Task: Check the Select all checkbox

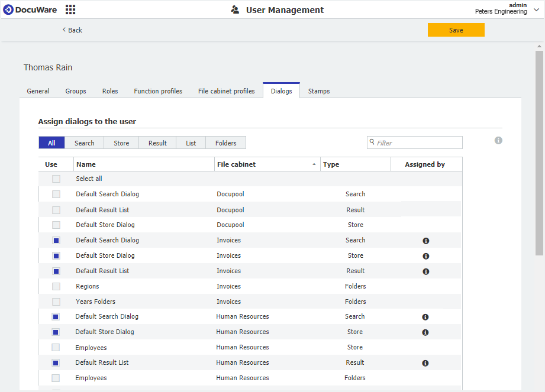Action: pyautogui.click(x=56, y=179)
